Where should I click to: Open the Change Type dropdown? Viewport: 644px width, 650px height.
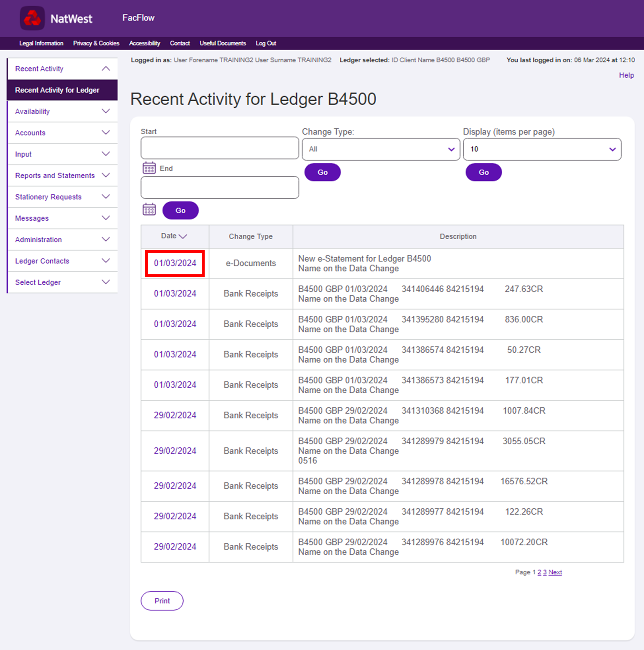(x=380, y=149)
